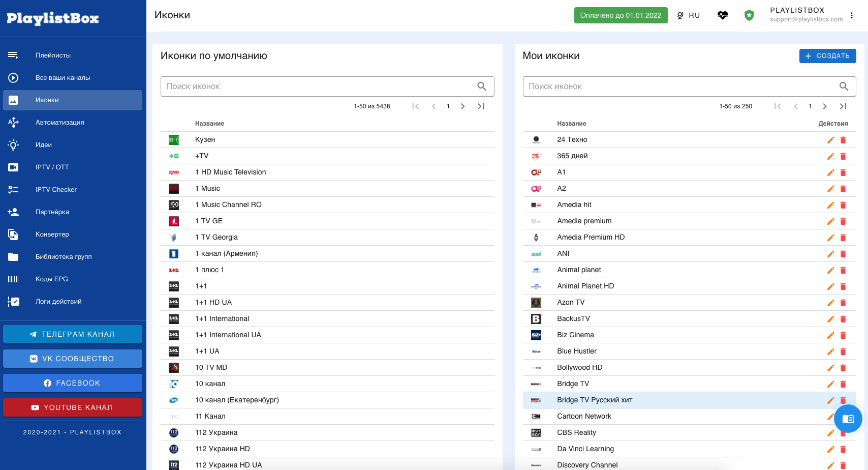Edit the ANI icon entry
Image resolution: width=868 pixels, height=470 pixels.
[x=831, y=254]
